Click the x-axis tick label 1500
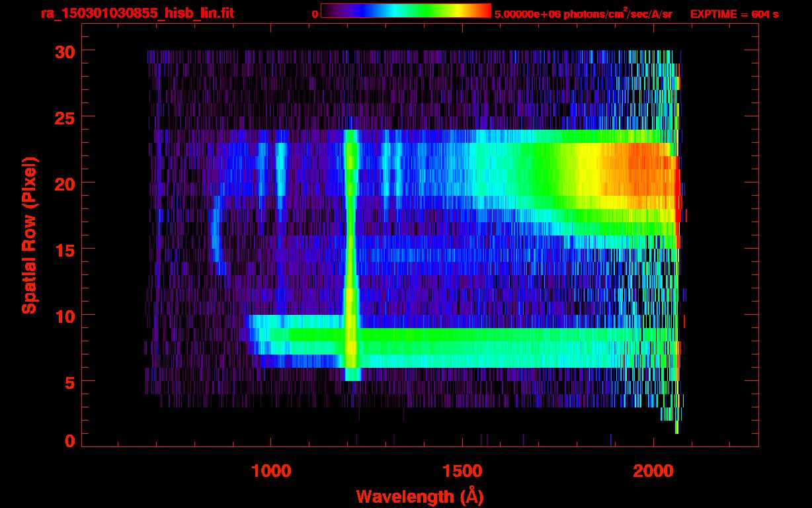 click(x=462, y=470)
